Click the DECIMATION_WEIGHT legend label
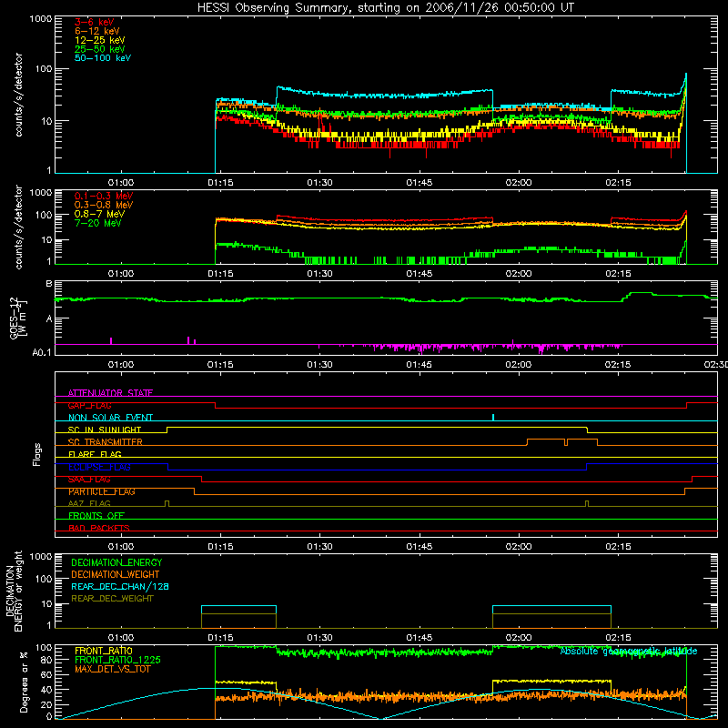Viewport: 728px width, 728px height. pos(116,574)
